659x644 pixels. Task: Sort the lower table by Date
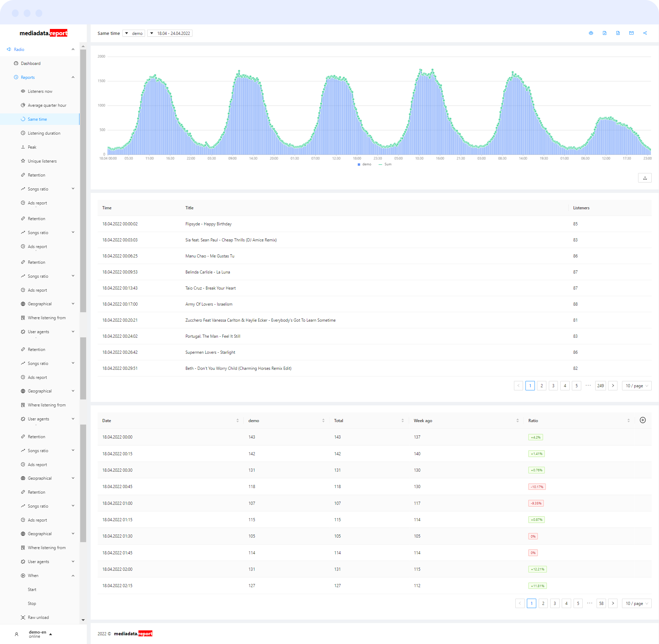pyautogui.click(x=237, y=420)
